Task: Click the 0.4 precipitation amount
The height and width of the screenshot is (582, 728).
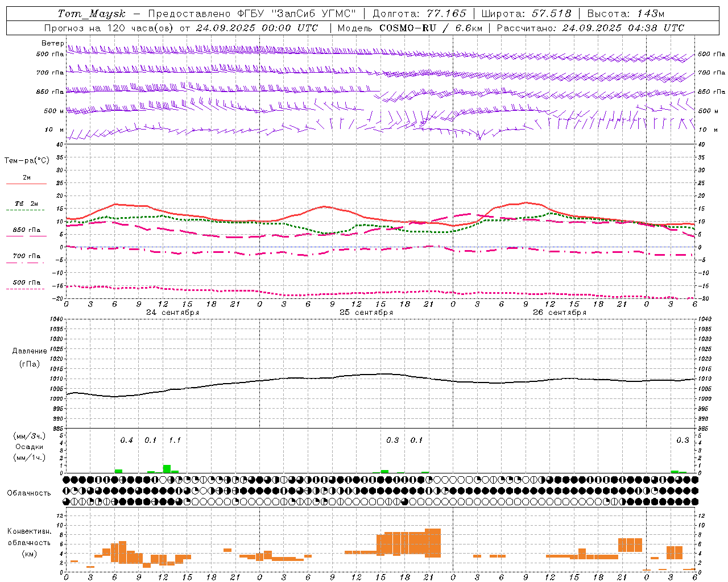Action: (126, 440)
